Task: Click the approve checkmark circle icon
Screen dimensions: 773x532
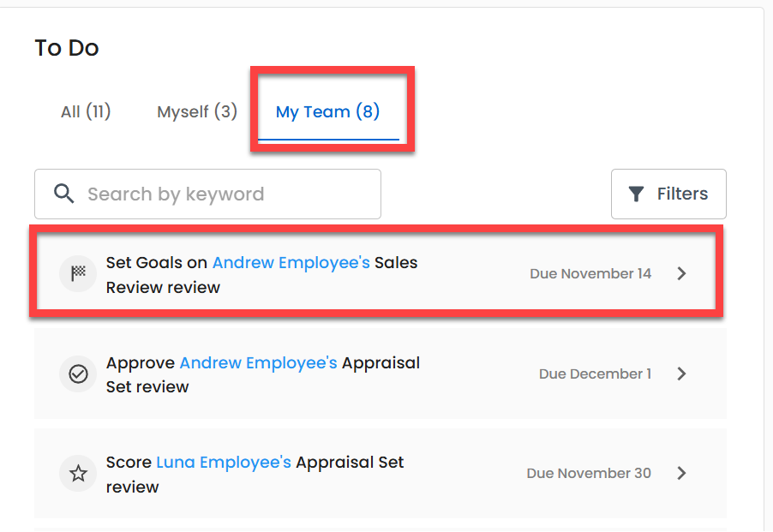Action: pos(78,374)
